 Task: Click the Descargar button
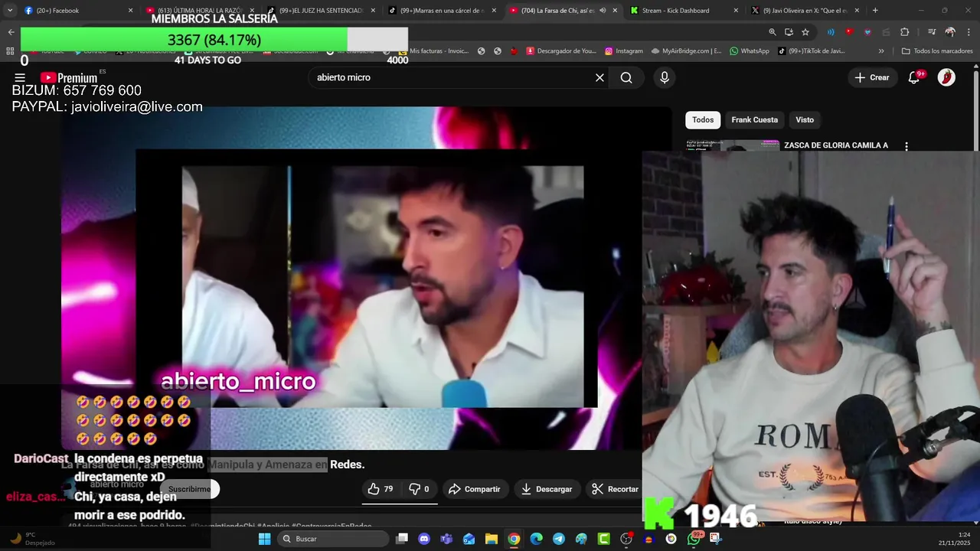547,489
